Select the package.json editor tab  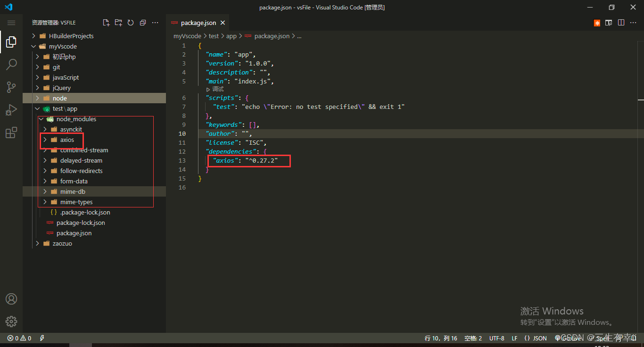pos(198,23)
